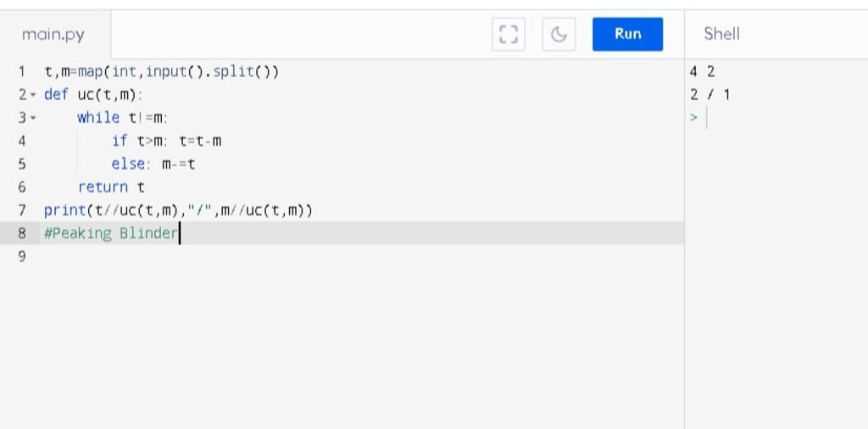Click line number 5 in gutter

coord(21,164)
